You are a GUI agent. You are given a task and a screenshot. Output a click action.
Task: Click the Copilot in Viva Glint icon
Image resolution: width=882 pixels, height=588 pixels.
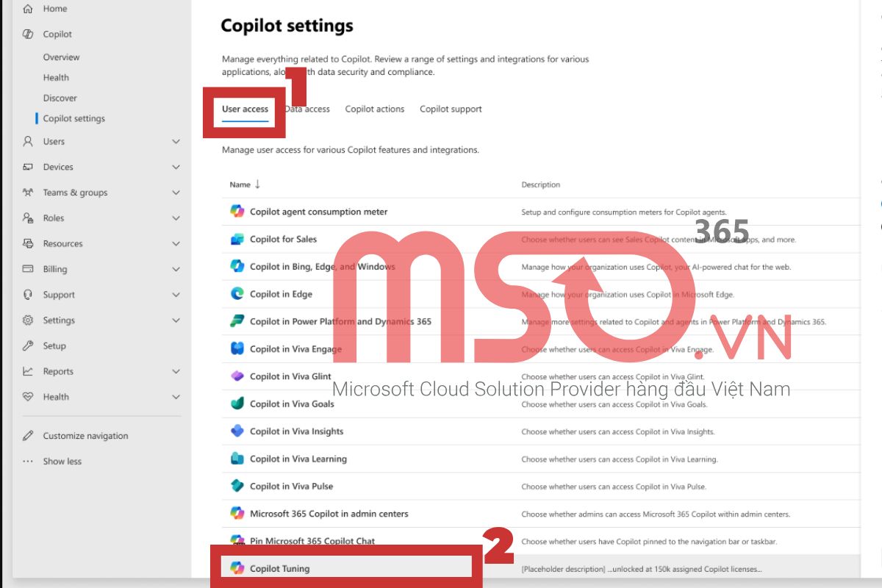(x=237, y=376)
